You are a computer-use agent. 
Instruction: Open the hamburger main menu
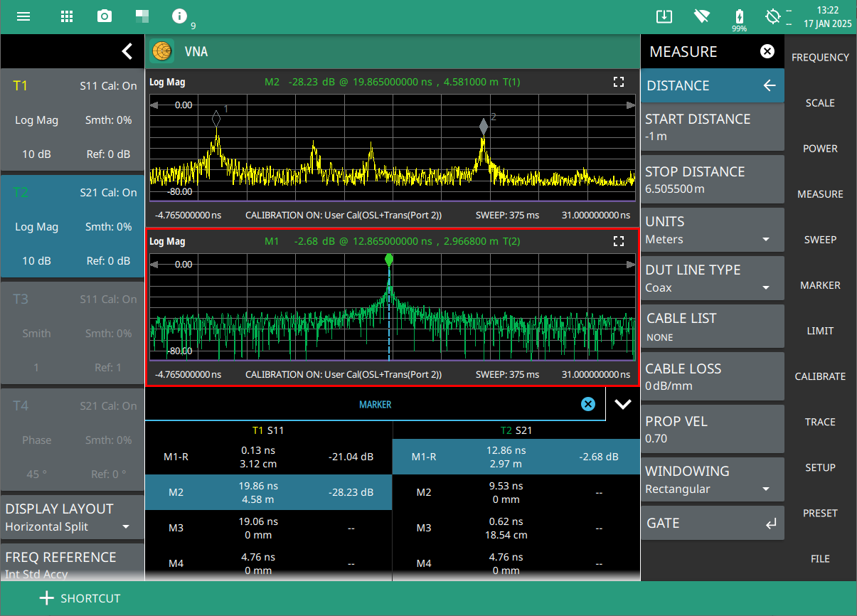(x=23, y=16)
